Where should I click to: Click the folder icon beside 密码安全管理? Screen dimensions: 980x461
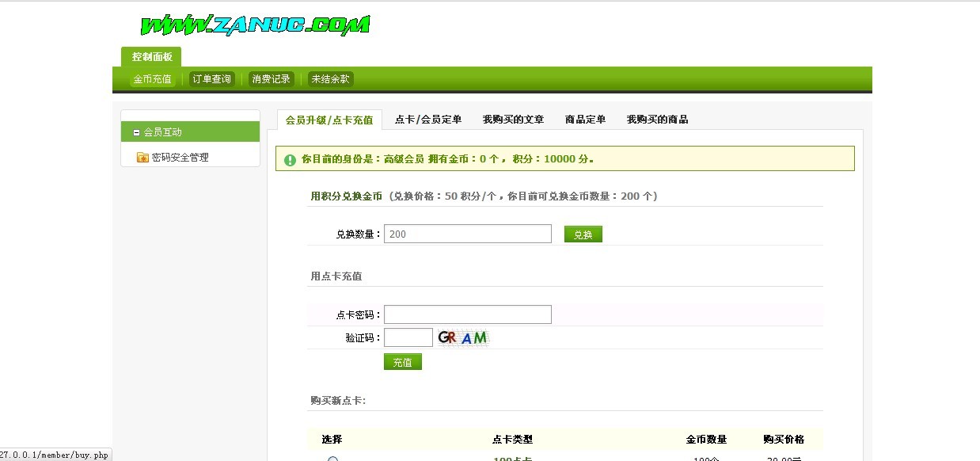pos(142,158)
